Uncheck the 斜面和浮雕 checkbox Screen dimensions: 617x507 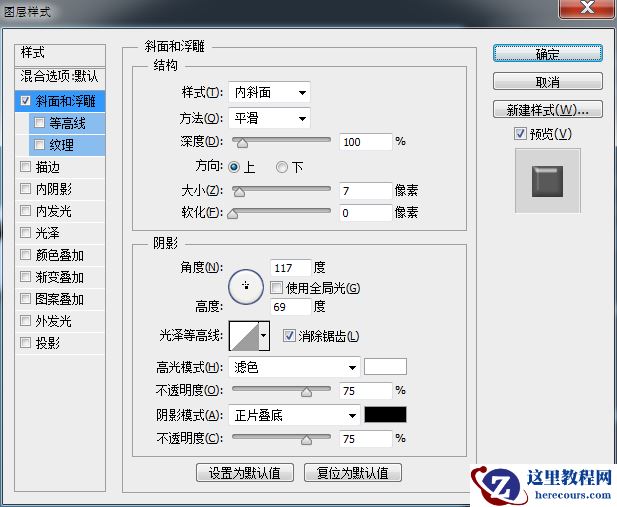click(x=26, y=101)
